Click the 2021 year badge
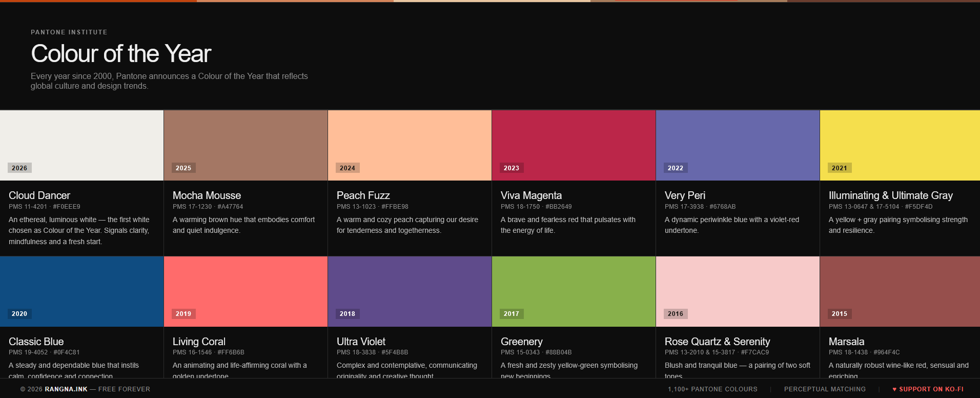The height and width of the screenshot is (398, 980). 840,168
